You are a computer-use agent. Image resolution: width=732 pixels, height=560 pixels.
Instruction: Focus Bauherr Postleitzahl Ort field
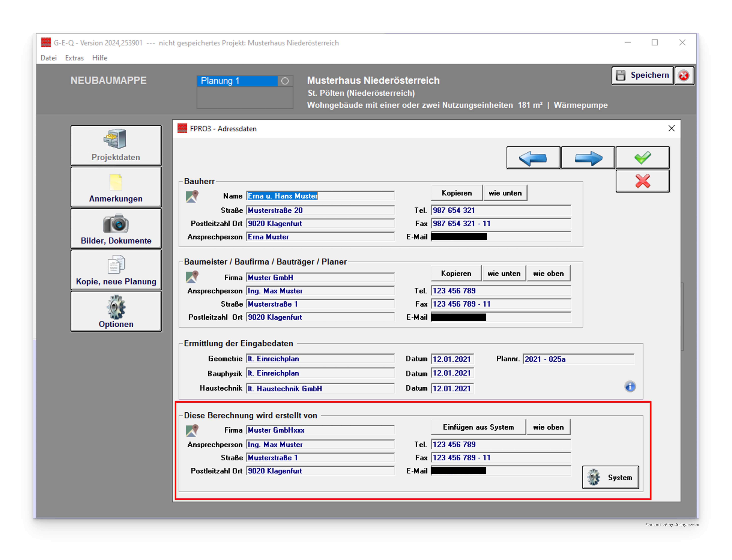[320, 224]
